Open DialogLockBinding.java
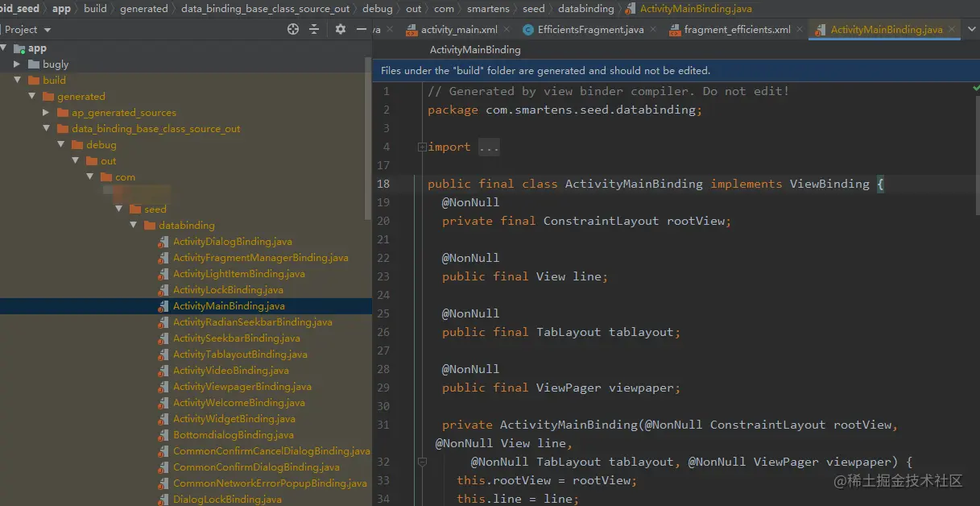This screenshot has width=980, height=506. [x=227, y=500]
